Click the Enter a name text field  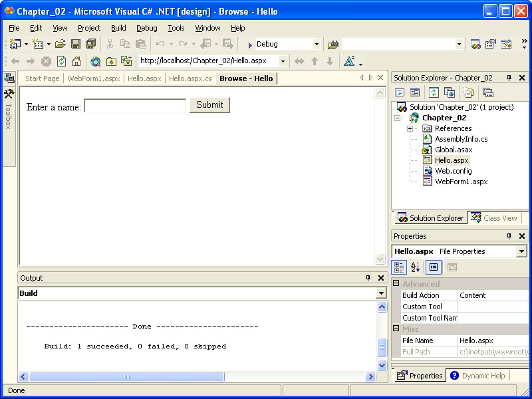135,106
